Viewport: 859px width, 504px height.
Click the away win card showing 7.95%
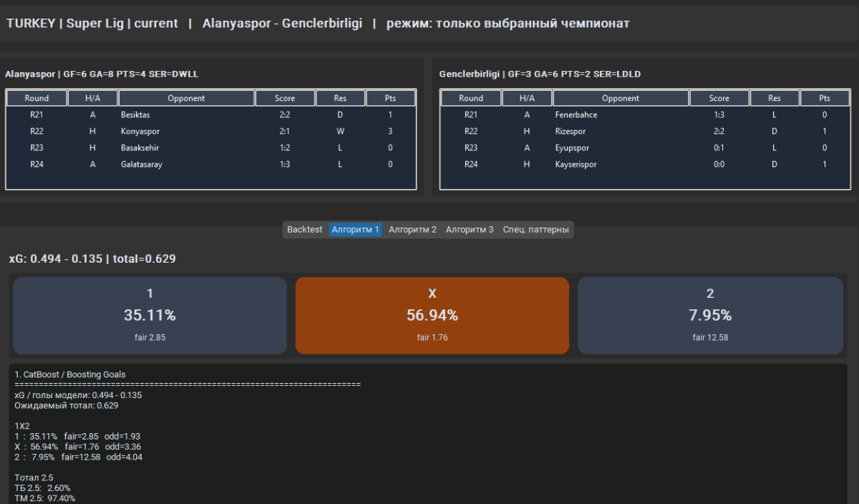pos(710,315)
